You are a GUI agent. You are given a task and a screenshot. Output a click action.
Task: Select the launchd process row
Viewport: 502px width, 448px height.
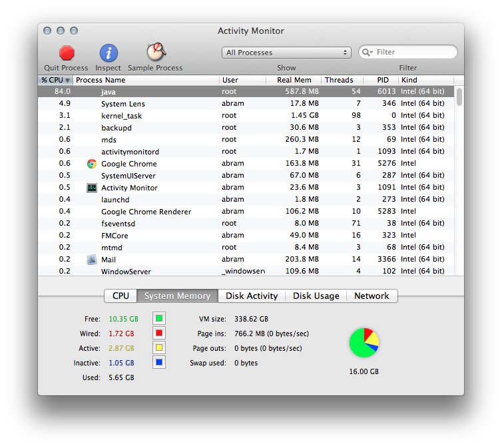(x=246, y=199)
